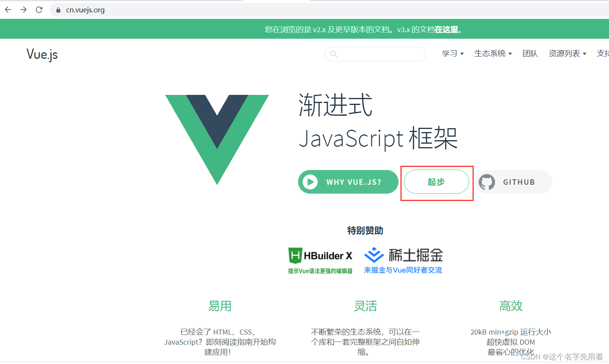Click the browser forward arrow

pyautogui.click(x=23, y=10)
